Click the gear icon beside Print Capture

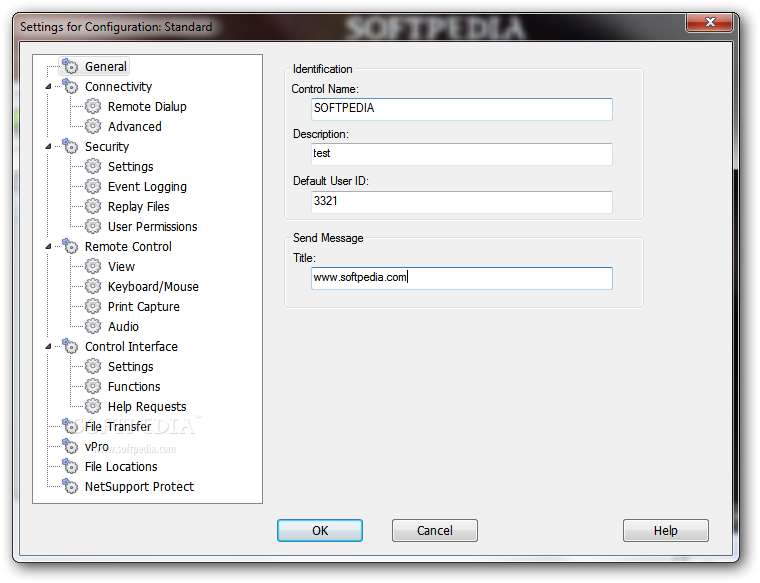point(93,306)
